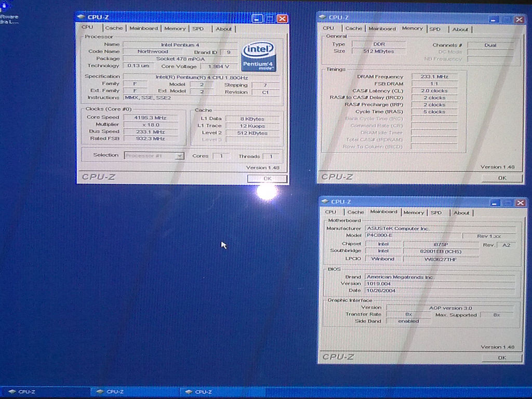The image size is (532, 399).
Task: Click the RAS# Precharge value "2 clocks"
Action: tap(434, 105)
